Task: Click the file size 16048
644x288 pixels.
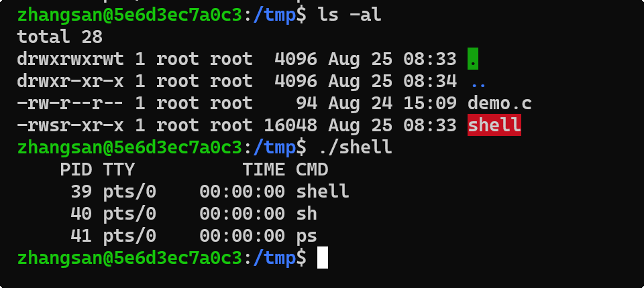Action: coord(285,125)
